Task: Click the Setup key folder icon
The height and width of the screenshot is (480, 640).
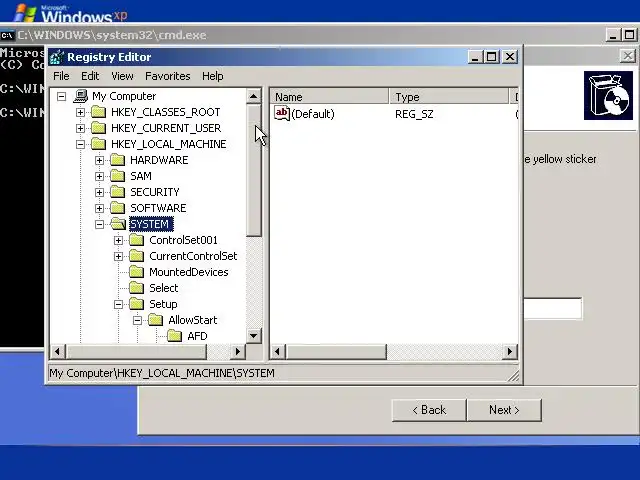Action: click(137, 304)
